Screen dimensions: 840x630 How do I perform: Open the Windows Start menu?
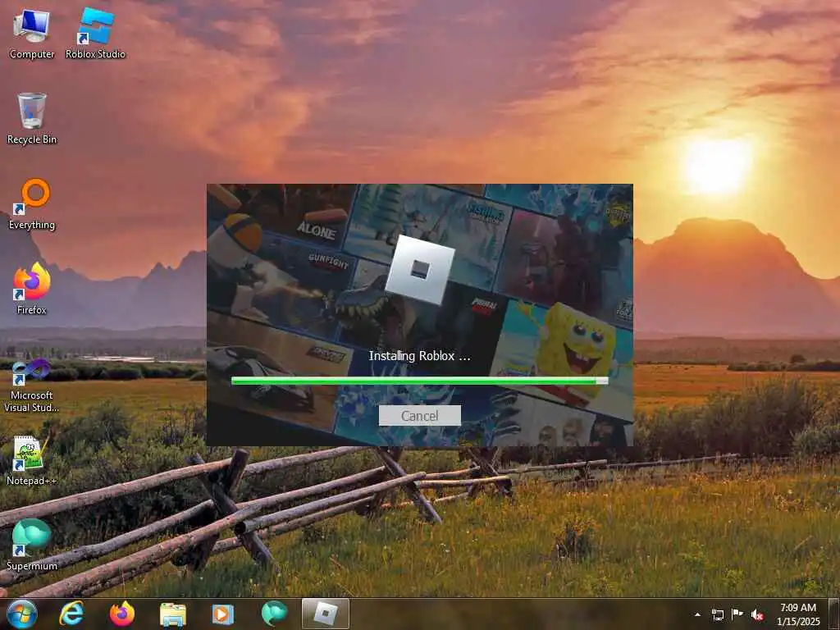click(22, 614)
